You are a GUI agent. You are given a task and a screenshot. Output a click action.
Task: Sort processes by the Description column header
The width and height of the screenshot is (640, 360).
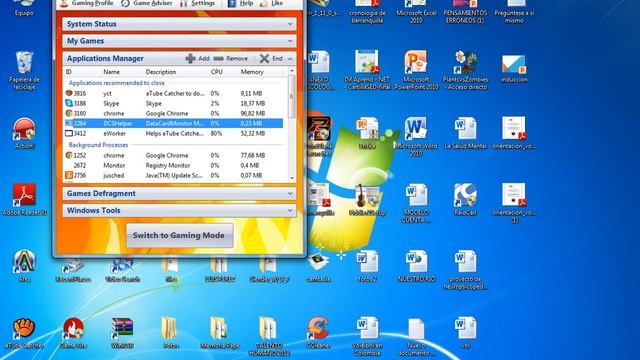coord(161,72)
